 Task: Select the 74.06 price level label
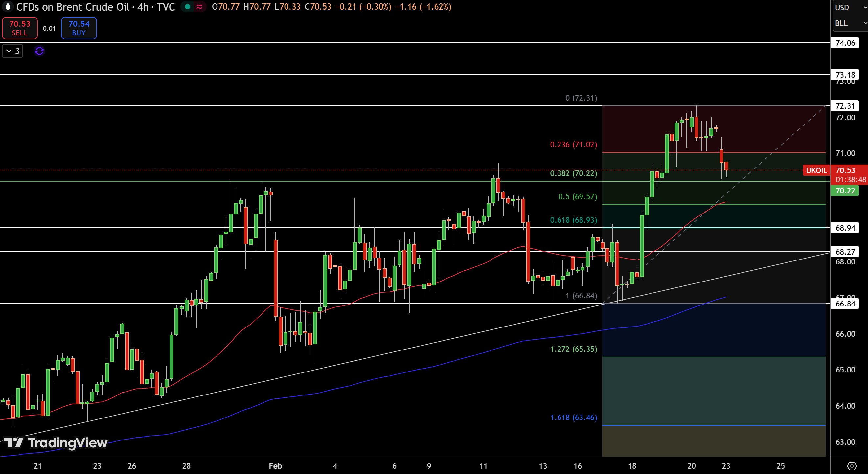[845, 43]
